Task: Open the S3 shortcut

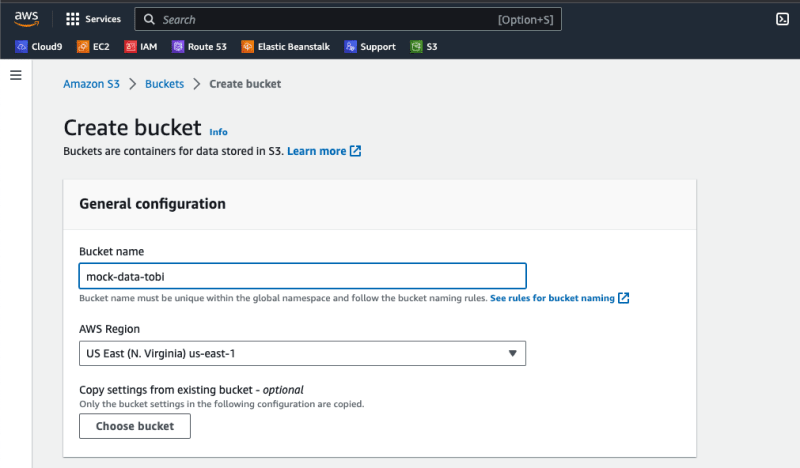Action: [x=424, y=46]
